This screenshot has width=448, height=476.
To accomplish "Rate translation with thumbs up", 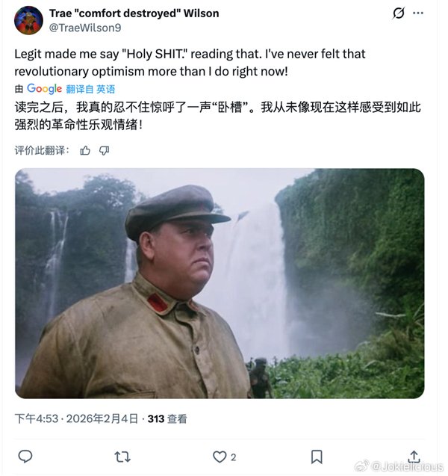I will [85, 150].
